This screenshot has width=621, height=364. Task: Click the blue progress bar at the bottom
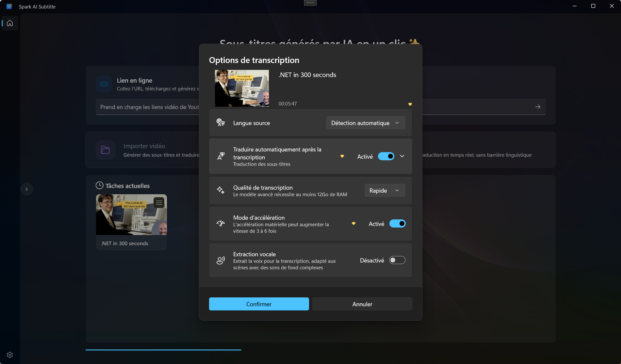tap(163, 349)
